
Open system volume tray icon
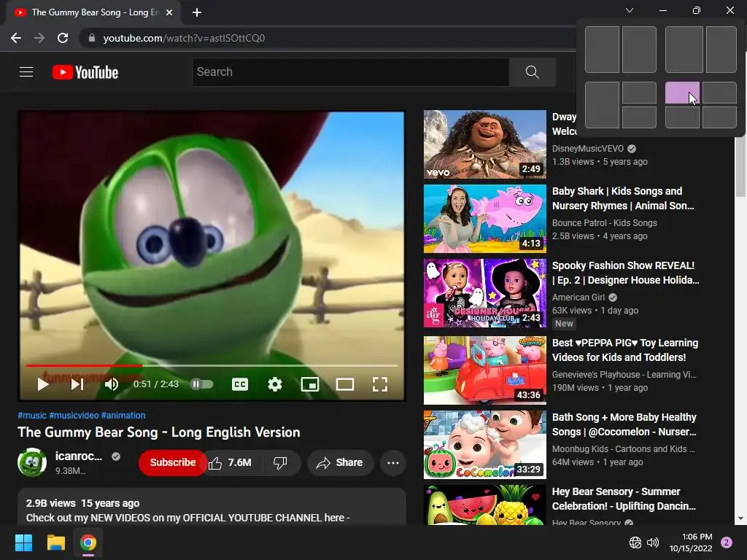pyautogui.click(x=653, y=542)
